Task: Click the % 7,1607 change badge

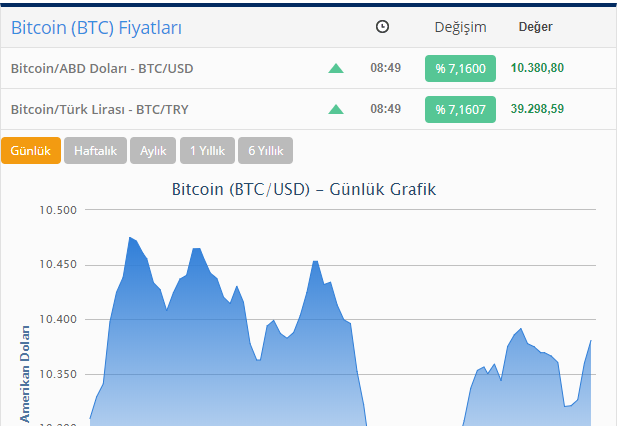Action: point(460,109)
